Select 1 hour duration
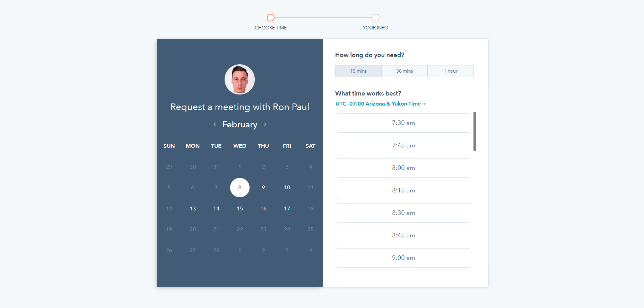 pos(450,71)
